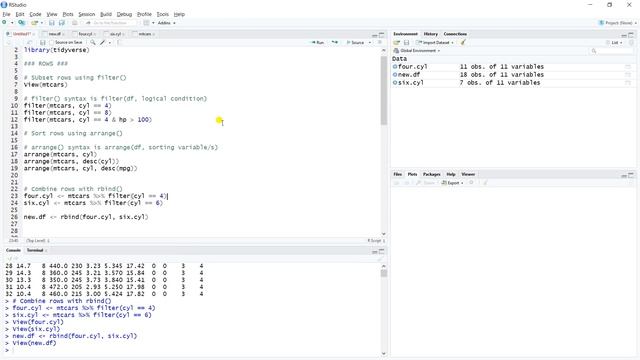Viewport: 640px width, 360px height.
Task: Click the Zoom button in Plots pane
Action: pyautogui.click(x=426, y=183)
